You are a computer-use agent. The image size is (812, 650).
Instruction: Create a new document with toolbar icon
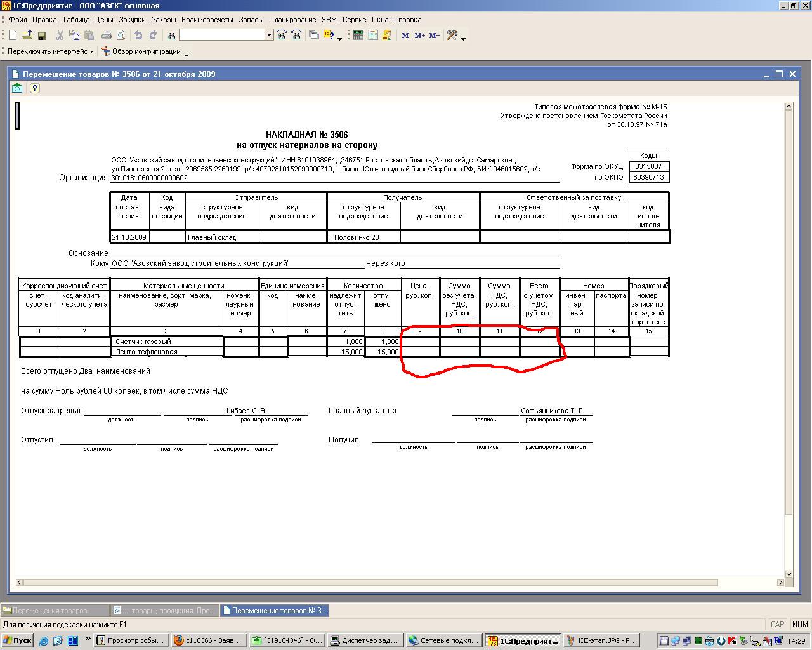click(x=12, y=36)
